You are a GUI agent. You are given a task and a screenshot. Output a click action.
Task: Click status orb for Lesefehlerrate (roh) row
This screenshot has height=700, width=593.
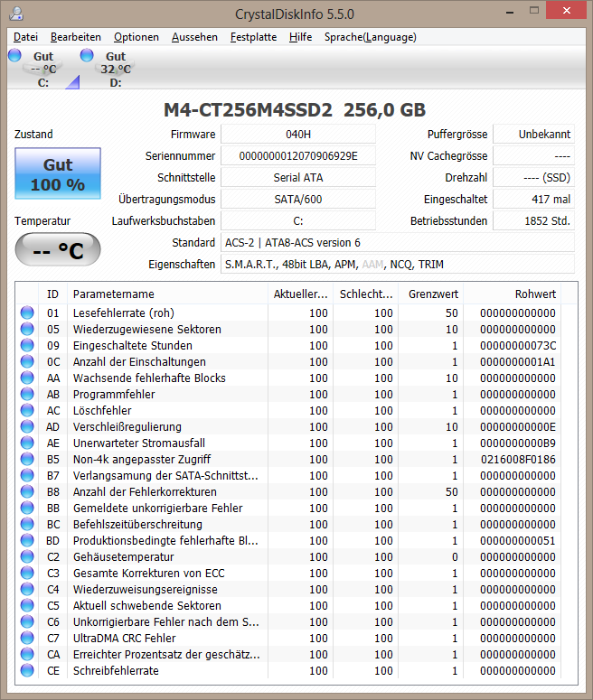coord(27,313)
